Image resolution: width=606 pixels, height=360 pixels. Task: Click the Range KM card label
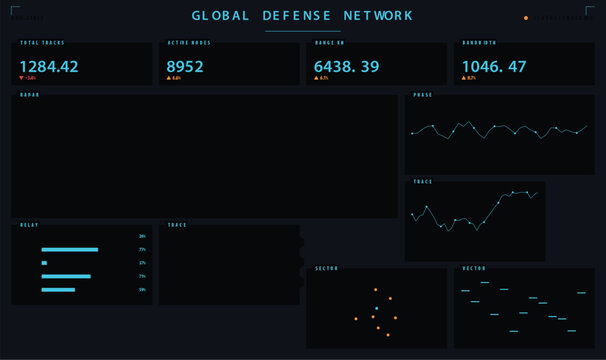coord(329,43)
